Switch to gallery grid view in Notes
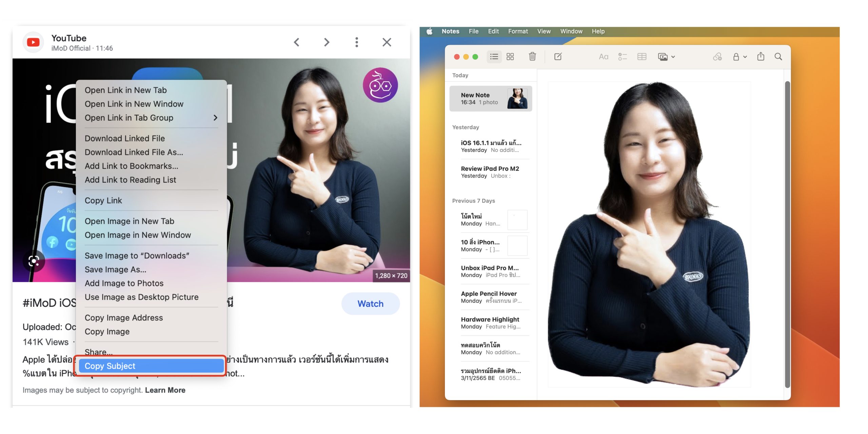 click(510, 57)
